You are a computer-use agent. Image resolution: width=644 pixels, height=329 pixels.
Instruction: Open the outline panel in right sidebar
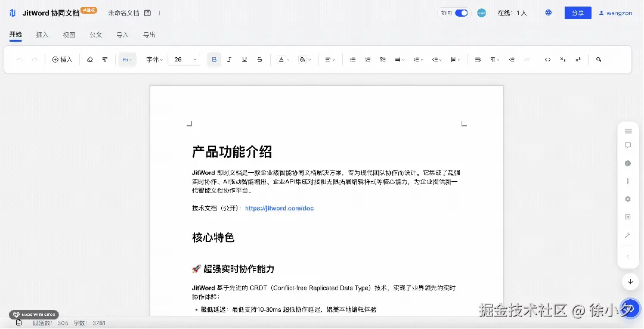pyautogui.click(x=628, y=131)
